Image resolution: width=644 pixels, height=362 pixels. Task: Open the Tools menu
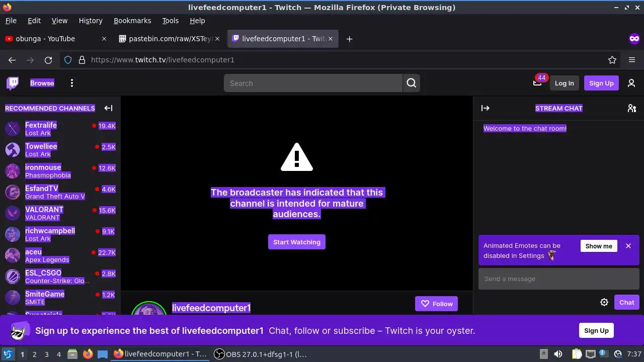pyautogui.click(x=171, y=21)
